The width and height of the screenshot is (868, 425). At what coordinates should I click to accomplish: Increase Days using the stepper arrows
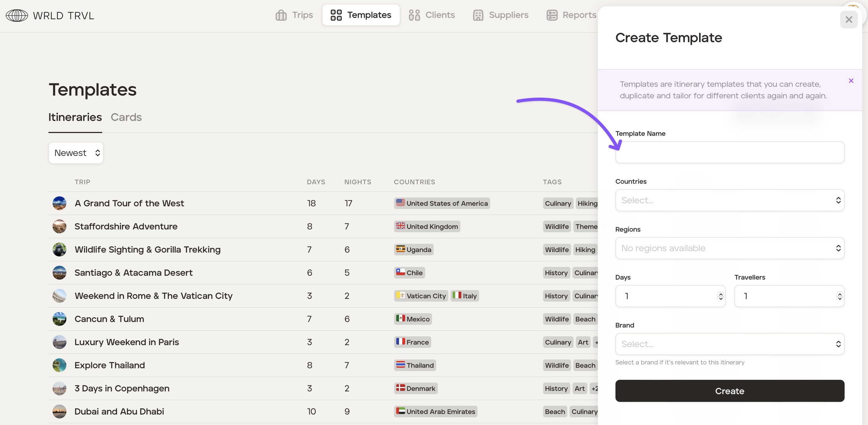[720, 294]
